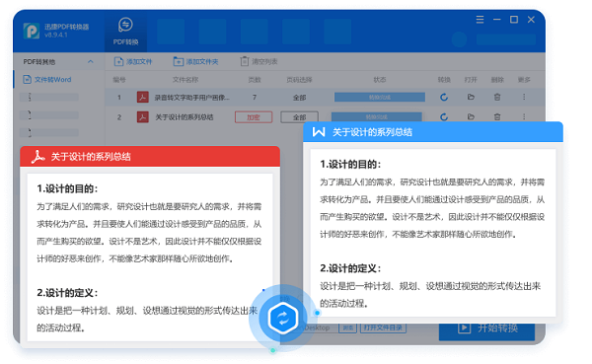Click heading 2.设计的定义 in Word preview

(350, 268)
